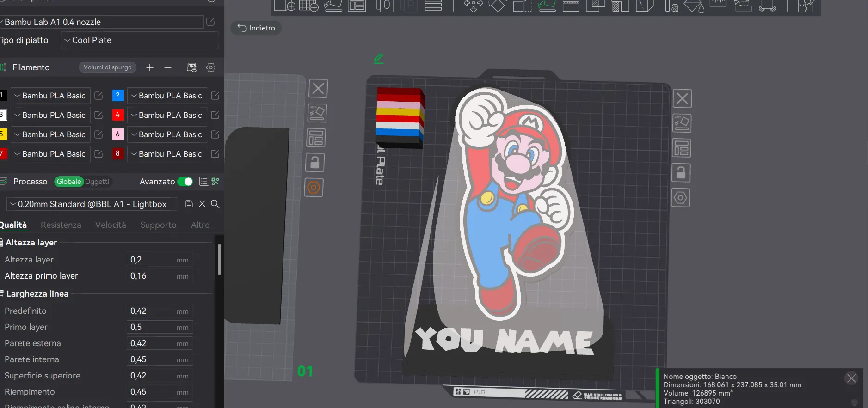
Task: Switch to the Supporto tab
Action: pos(159,225)
